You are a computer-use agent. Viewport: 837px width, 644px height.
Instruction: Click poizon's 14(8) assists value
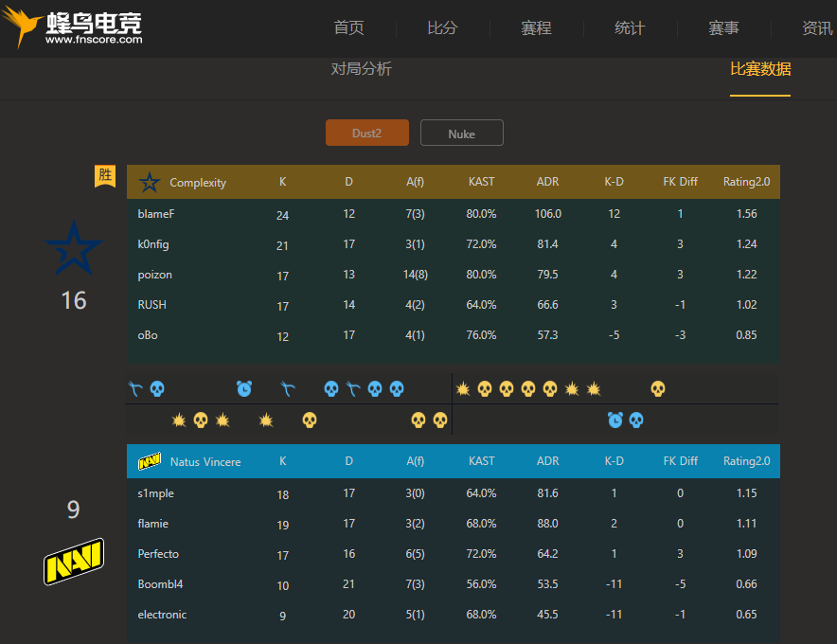(416, 275)
